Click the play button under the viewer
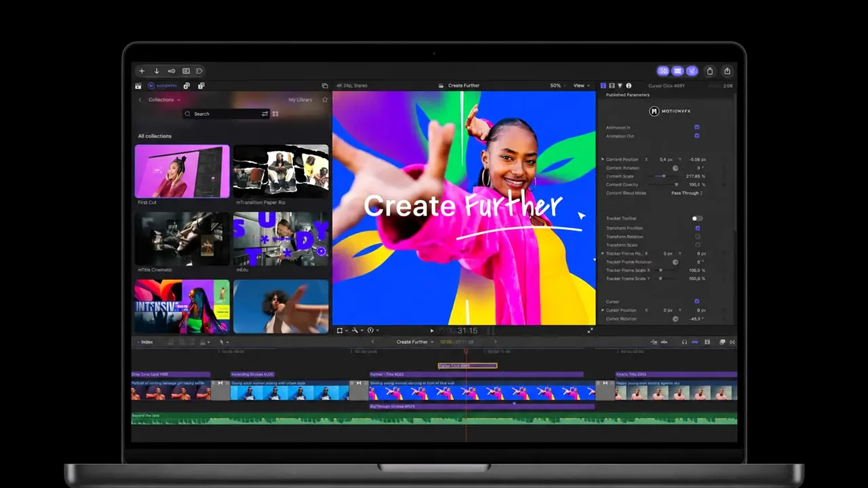The image size is (868, 488). pos(432,331)
